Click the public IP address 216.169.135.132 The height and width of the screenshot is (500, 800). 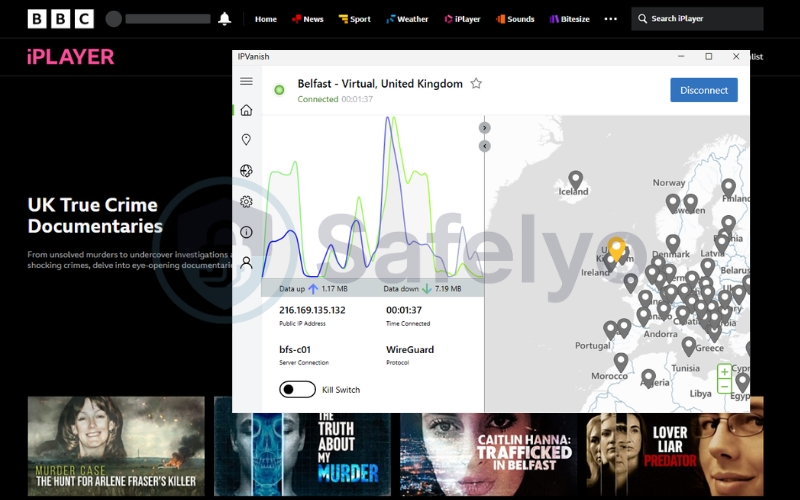[x=312, y=310]
